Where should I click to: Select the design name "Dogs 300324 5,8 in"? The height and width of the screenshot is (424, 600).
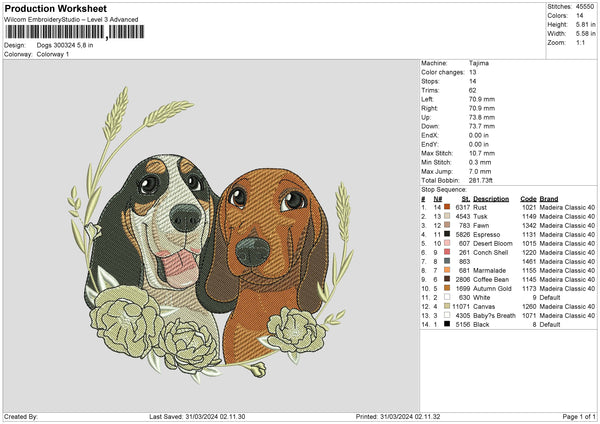coord(65,45)
